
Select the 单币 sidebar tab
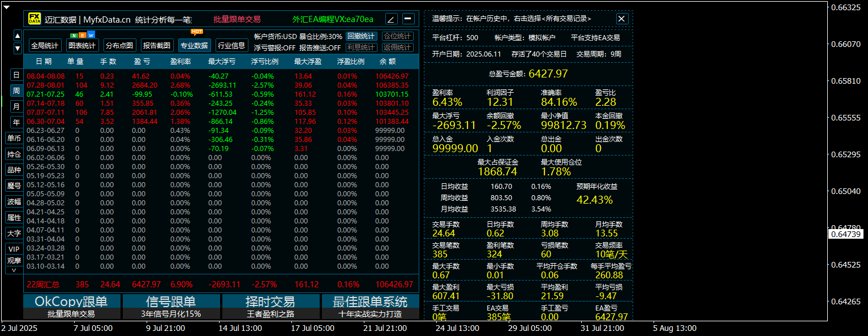(14, 139)
